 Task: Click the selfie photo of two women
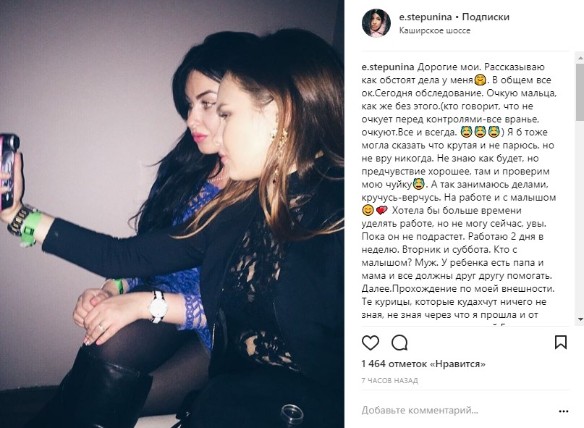172,214
